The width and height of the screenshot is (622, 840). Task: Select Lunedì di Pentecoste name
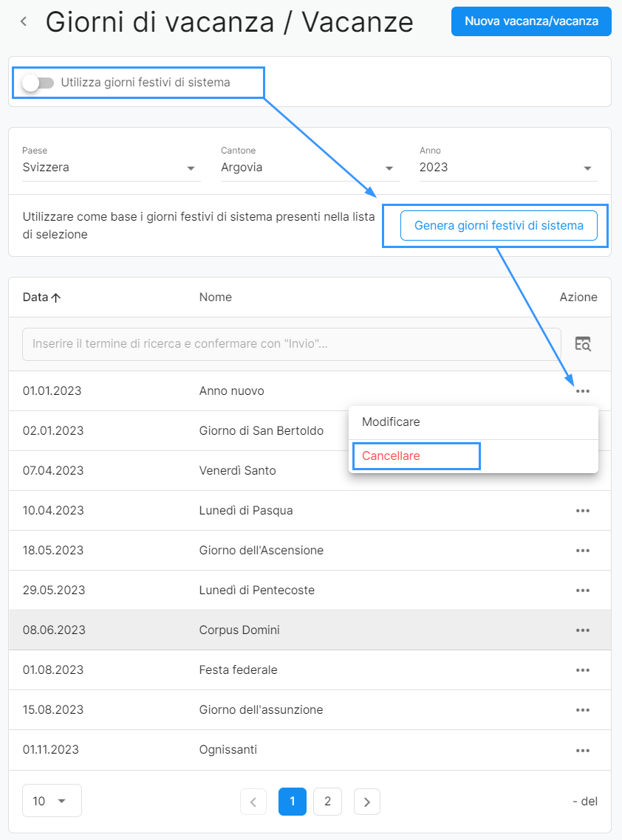[x=257, y=591]
